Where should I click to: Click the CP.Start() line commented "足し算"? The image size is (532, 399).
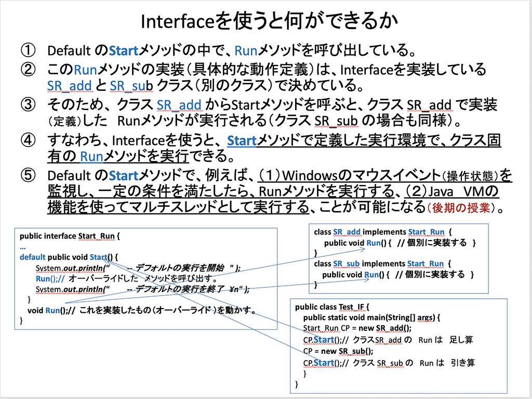(388, 340)
